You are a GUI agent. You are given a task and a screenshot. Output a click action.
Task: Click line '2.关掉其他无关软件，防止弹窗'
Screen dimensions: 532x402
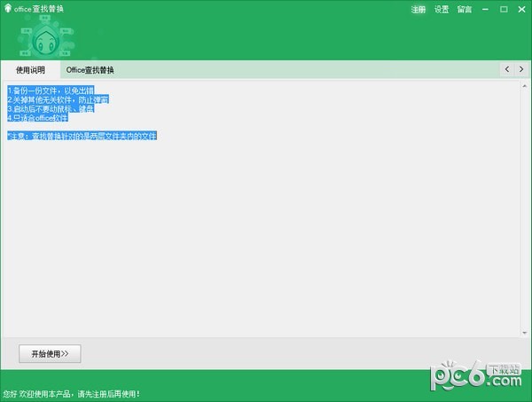58,99
